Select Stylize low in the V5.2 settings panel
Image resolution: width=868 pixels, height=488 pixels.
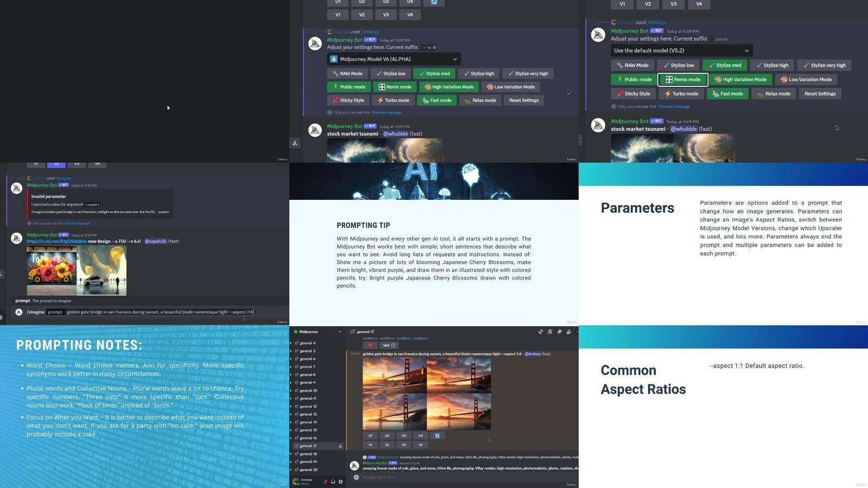[x=679, y=65]
